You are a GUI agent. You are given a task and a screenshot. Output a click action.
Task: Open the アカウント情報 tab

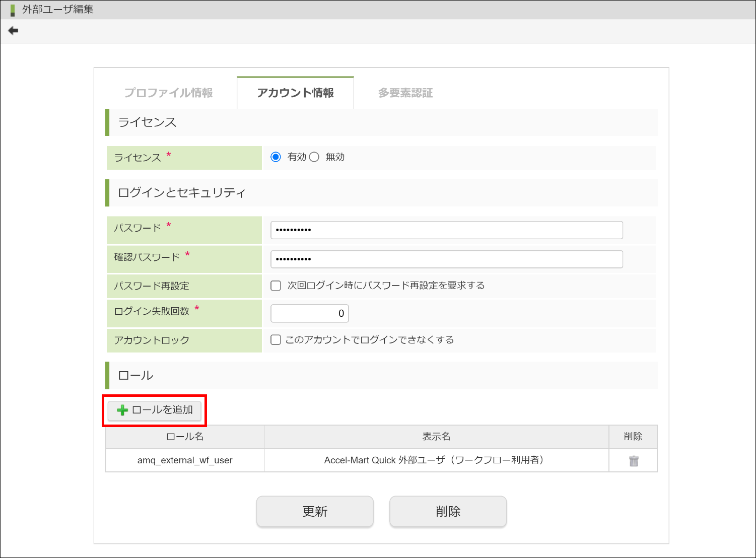[295, 93]
